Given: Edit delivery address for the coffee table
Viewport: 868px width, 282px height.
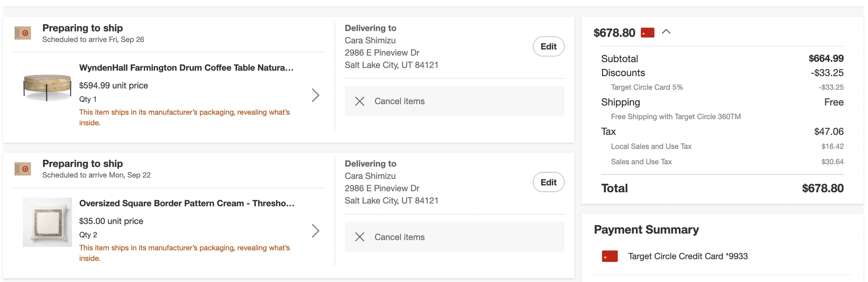Looking at the screenshot, I should click(548, 47).
